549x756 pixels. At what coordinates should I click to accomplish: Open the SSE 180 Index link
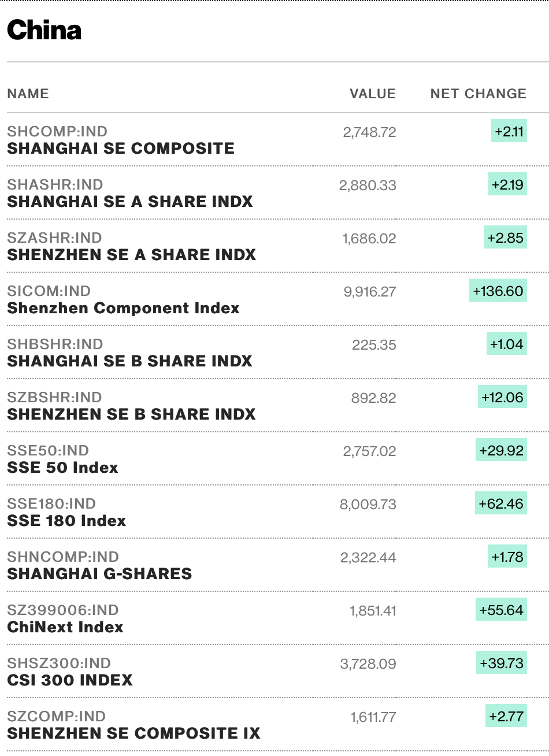click(x=66, y=521)
